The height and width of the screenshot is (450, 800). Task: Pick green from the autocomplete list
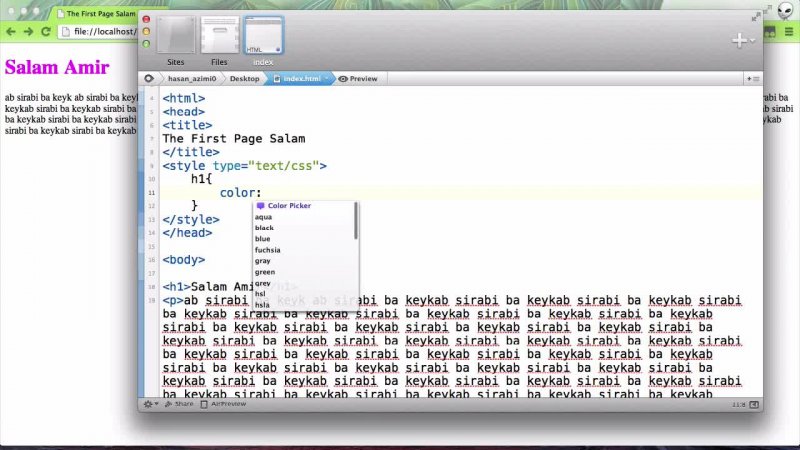pos(265,272)
